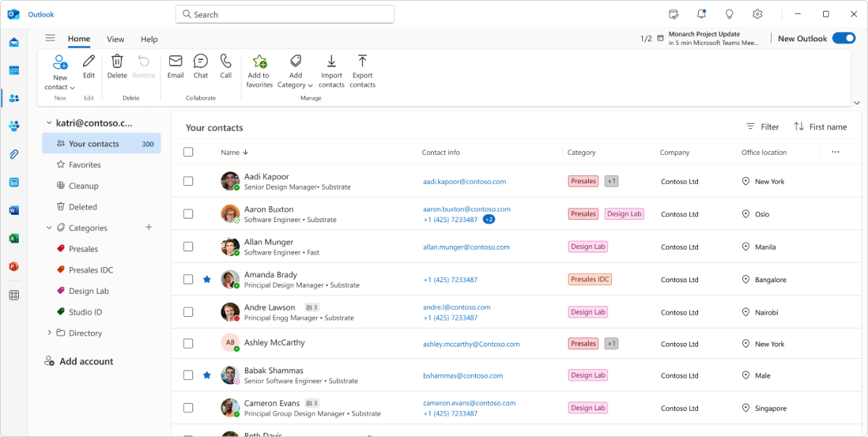Open the Calendar icon in the left rail
Viewport: 868px width, 437px height.
(14, 69)
